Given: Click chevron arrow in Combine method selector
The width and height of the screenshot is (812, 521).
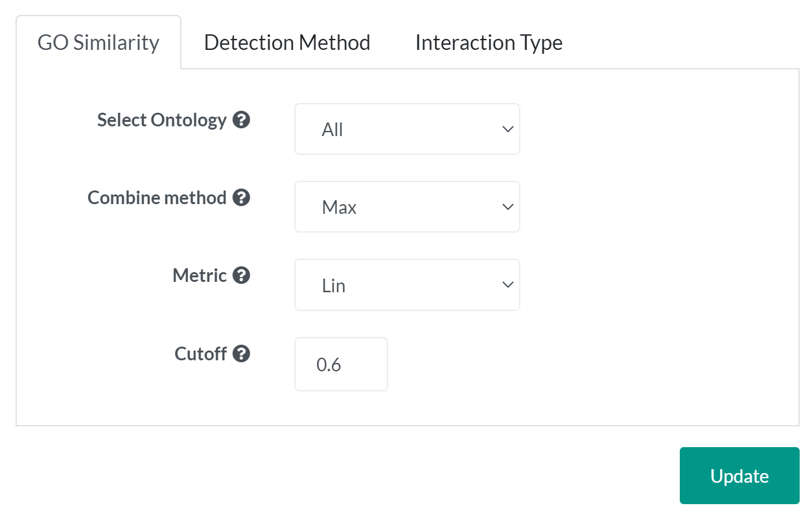Looking at the screenshot, I should click(507, 207).
